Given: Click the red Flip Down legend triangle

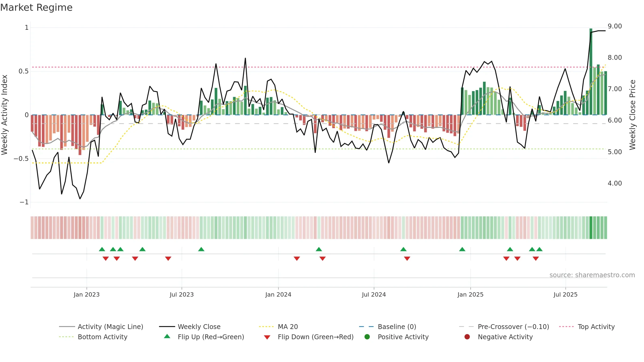Looking at the screenshot, I should pos(267,337).
